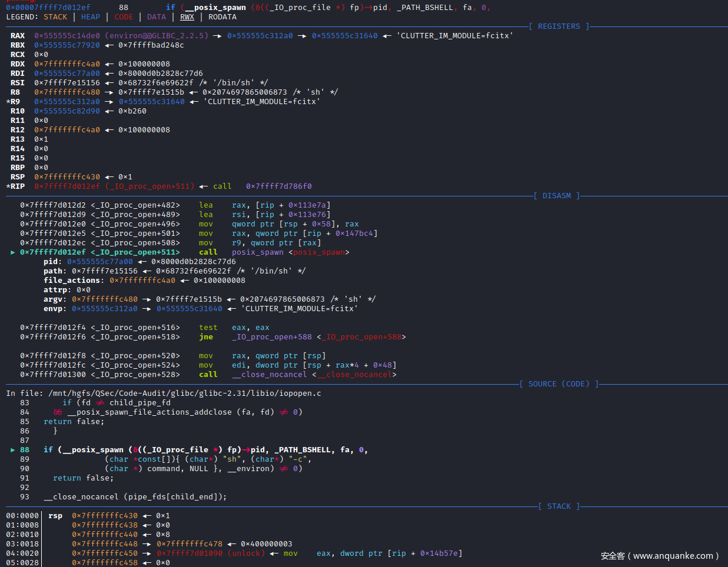Click the STACK section header near the bottom
This screenshot has width=728, height=567.
pyautogui.click(x=559, y=506)
